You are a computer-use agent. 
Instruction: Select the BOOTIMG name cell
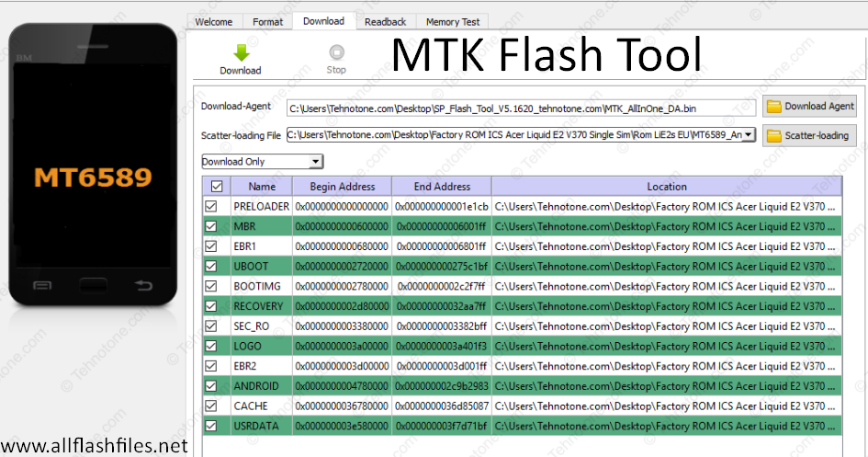pyautogui.click(x=261, y=286)
